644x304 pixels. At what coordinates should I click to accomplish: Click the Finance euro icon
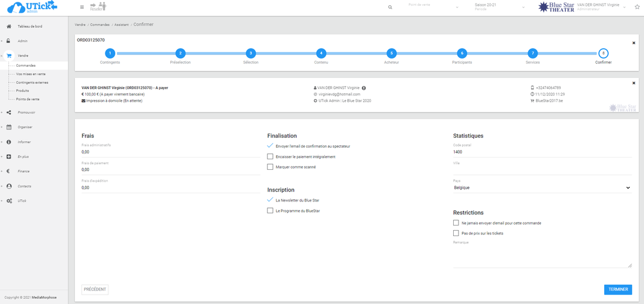[9, 171]
